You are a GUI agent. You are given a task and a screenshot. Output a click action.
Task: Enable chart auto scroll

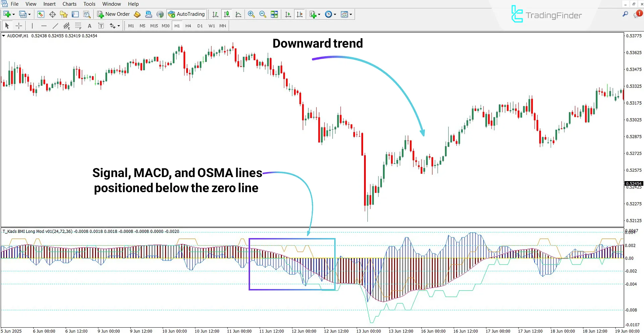coord(288,14)
